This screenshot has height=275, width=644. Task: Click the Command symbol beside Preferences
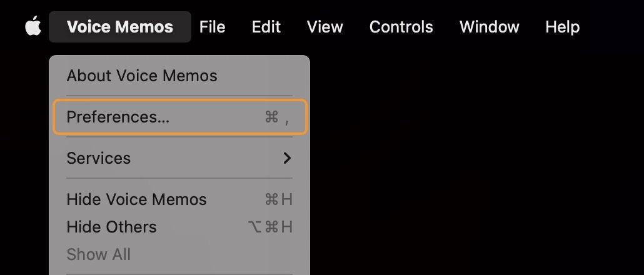click(x=271, y=117)
